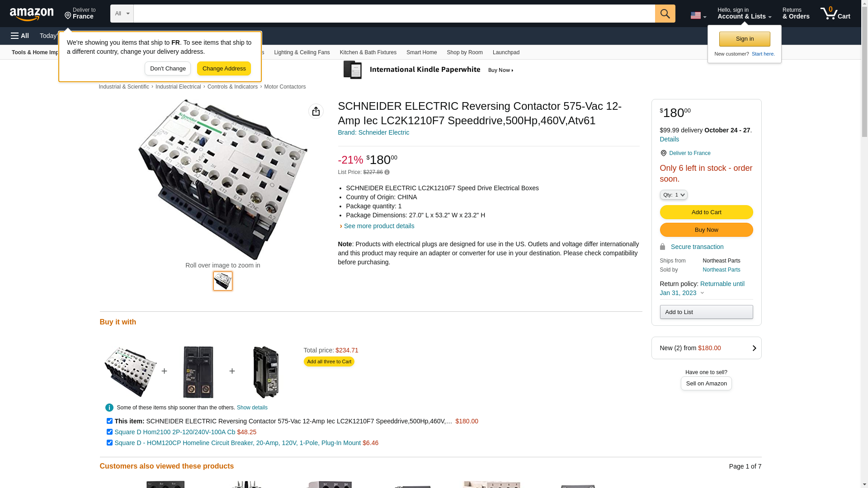Click the contactor product thumbnail
Screen dimensions: 868x488
tap(223, 281)
